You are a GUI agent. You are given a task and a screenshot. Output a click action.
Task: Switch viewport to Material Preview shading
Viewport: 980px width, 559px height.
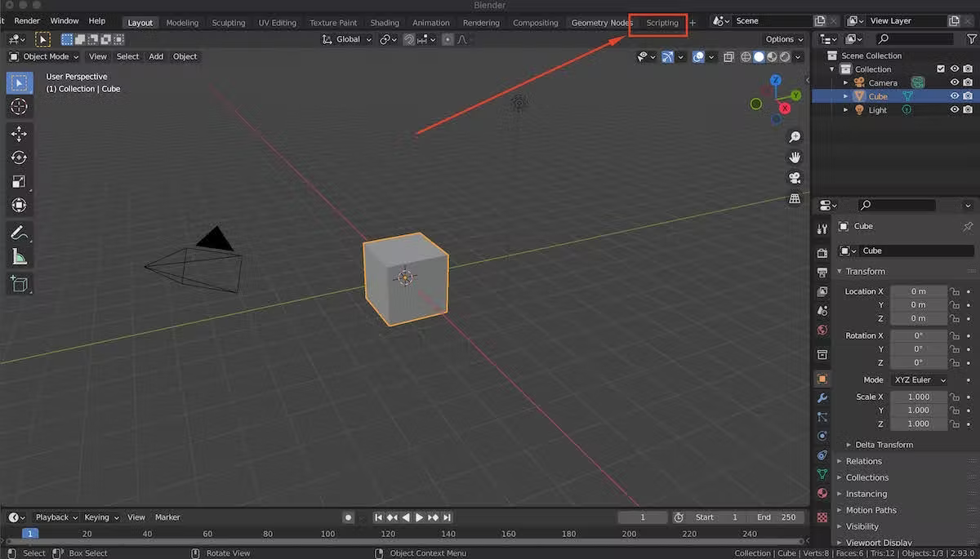771,56
